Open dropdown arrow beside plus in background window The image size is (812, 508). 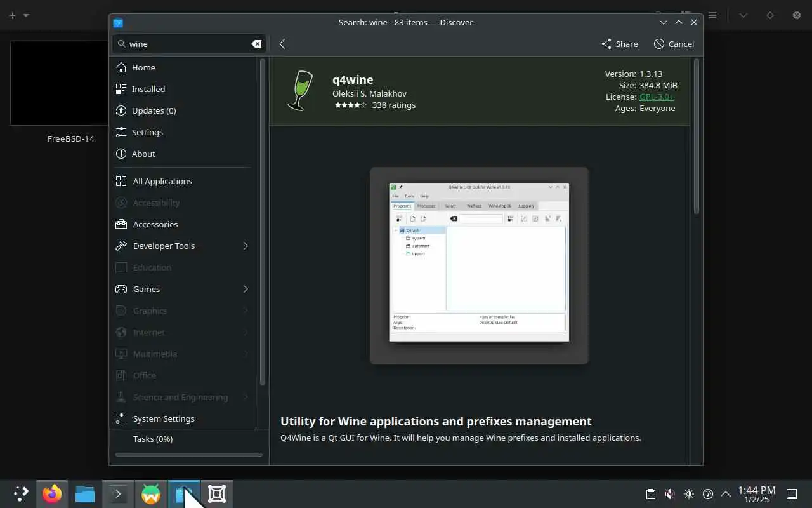tap(26, 15)
